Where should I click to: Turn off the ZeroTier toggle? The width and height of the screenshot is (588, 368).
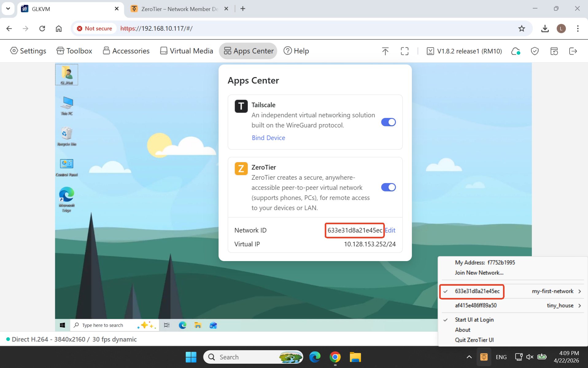click(x=388, y=187)
